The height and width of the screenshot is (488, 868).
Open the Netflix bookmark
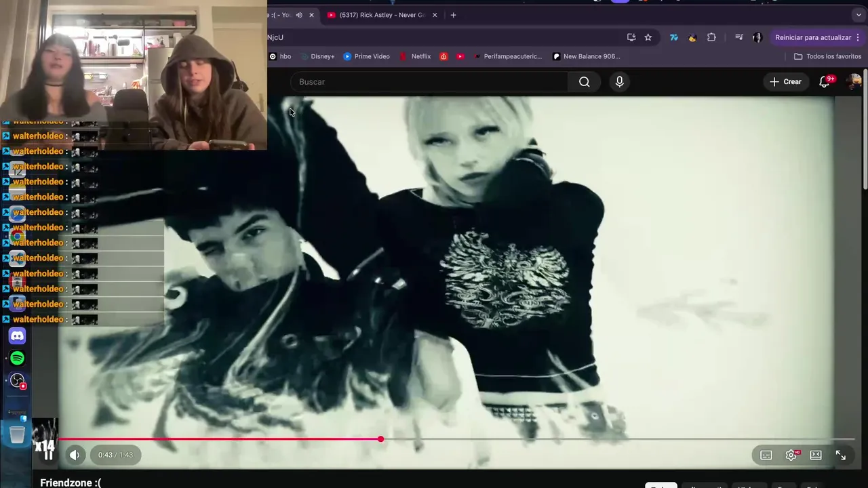pos(414,56)
